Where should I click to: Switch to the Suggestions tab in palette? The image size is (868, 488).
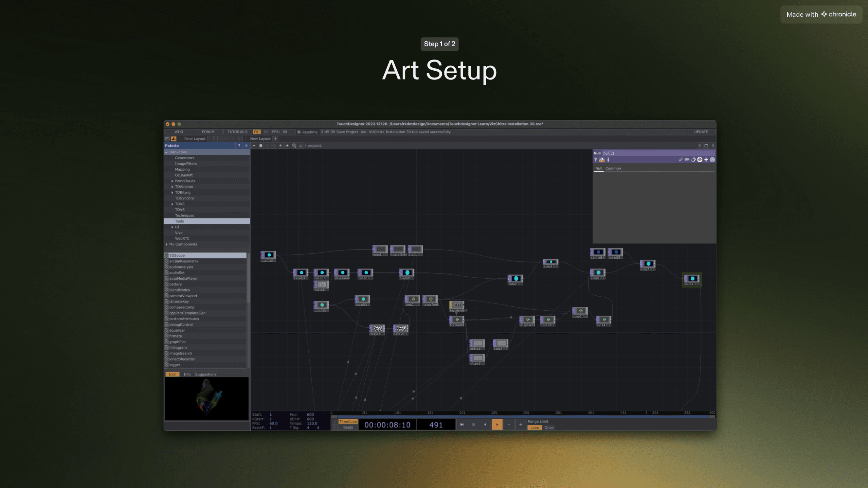point(206,374)
